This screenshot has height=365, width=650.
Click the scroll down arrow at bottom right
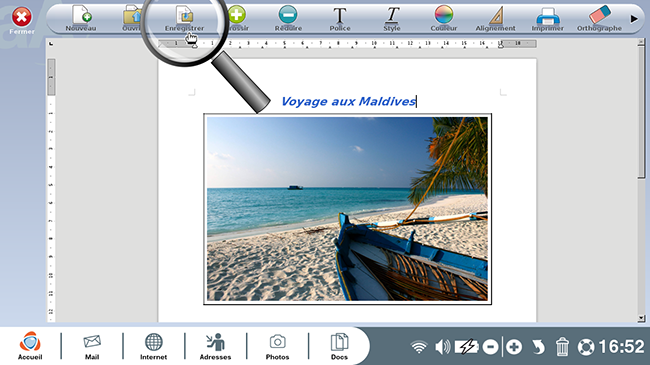click(641, 318)
